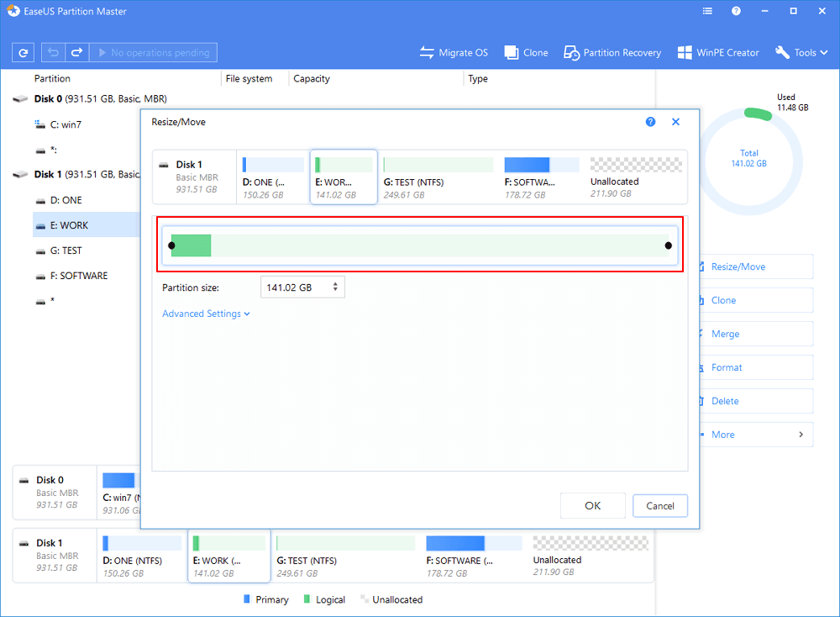Open the Tools dropdown menu

click(x=801, y=53)
